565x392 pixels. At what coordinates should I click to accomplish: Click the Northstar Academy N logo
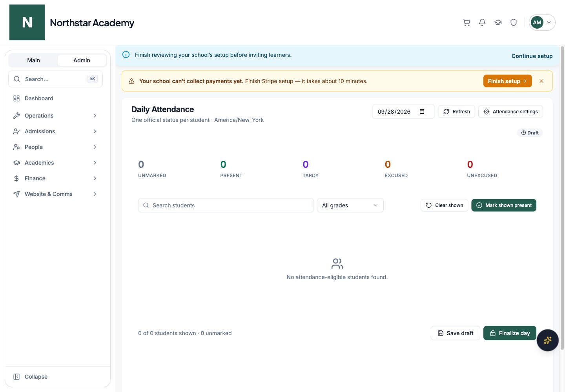[27, 22]
